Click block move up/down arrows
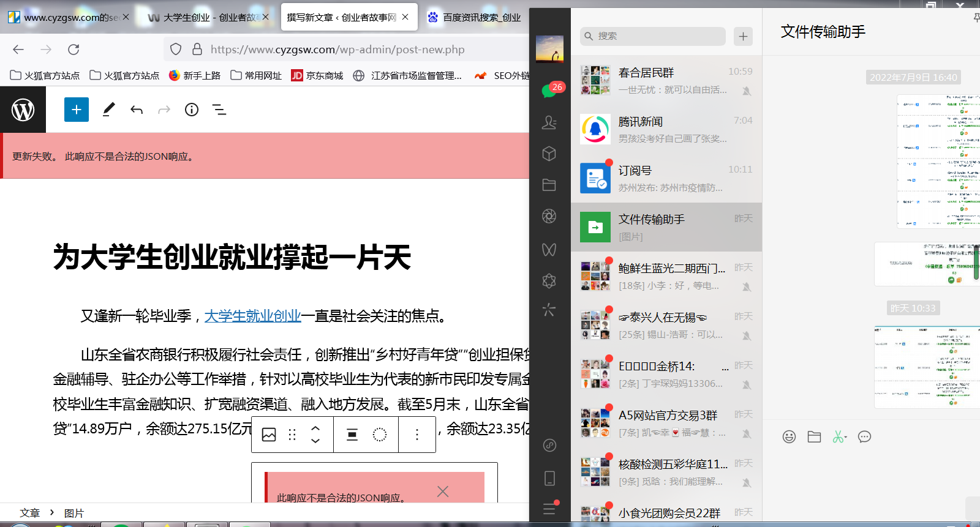The width and height of the screenshot is (980, 527). click(x=315, y=434)
